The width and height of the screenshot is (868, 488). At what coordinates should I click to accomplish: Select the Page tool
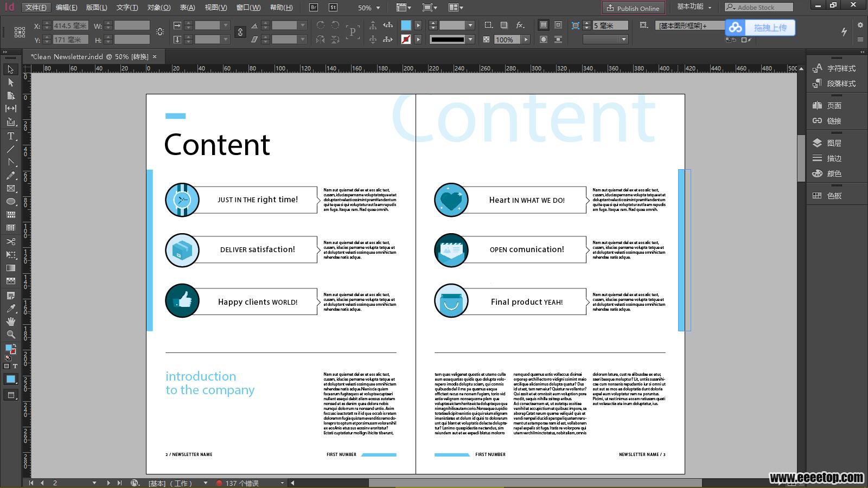click(11, 95)
